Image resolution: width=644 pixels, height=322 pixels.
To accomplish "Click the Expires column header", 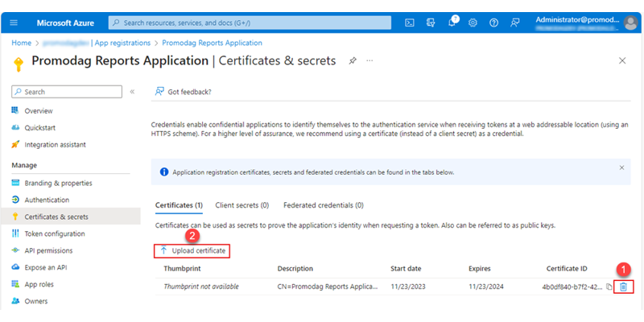I will (x=480, y=269).
